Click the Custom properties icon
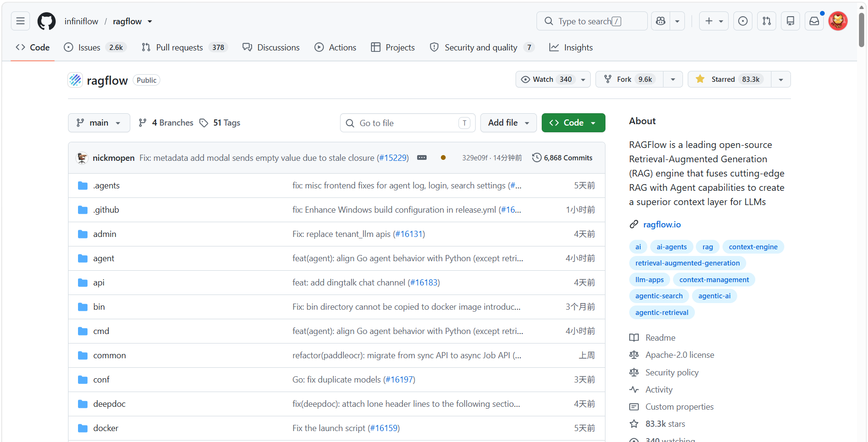The width and height of the screenshot is (868, 442). tap(634, 407)
